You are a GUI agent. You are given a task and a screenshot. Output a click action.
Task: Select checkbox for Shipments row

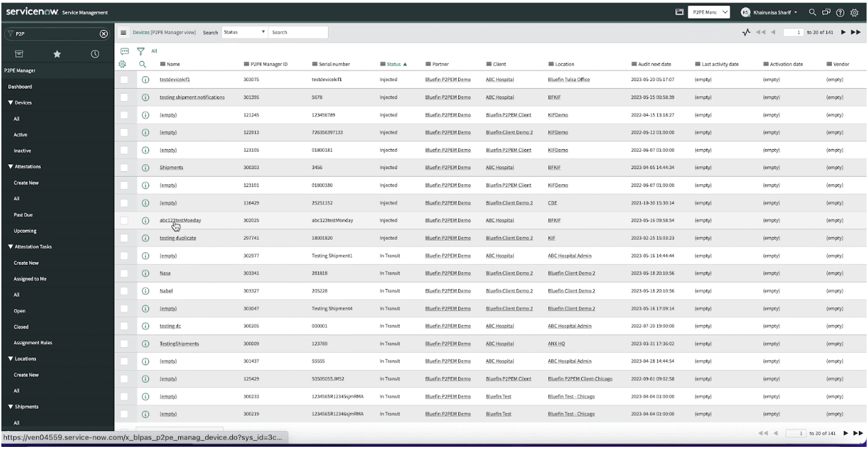[125, 168]
